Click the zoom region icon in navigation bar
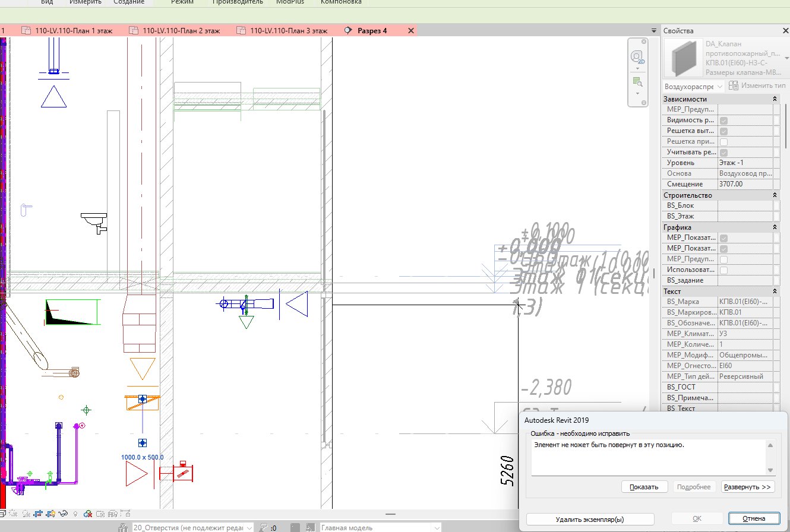790x532 pixels. tap(637, 81)
